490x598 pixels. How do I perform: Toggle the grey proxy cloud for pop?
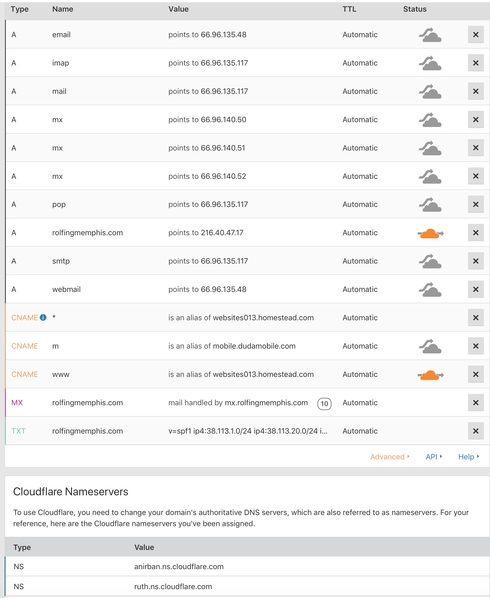(x=430, y=204)
